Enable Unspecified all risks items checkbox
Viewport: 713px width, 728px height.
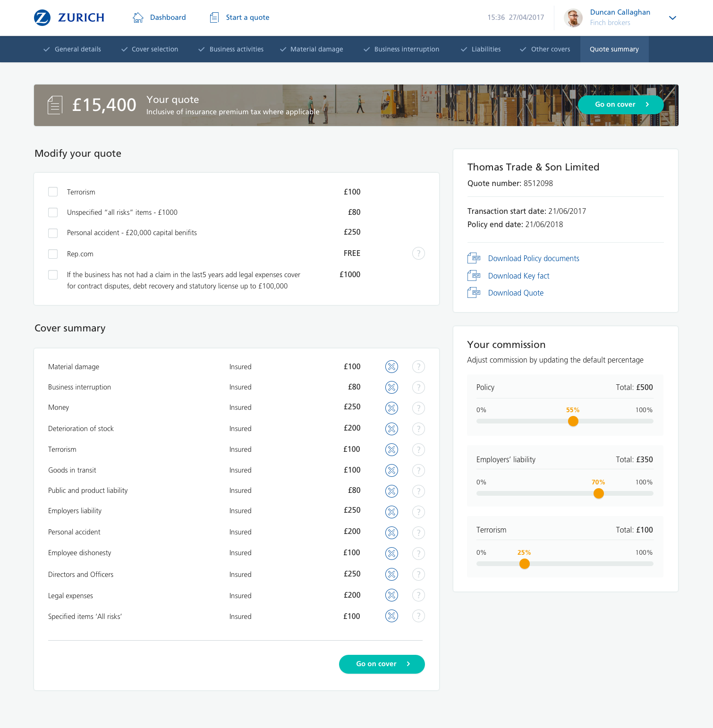53,212
